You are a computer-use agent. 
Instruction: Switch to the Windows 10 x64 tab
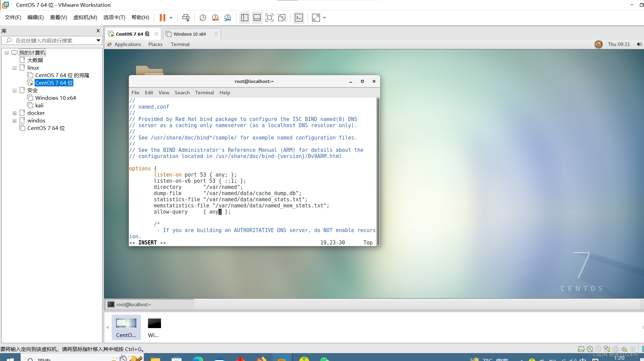pos(190,34)
